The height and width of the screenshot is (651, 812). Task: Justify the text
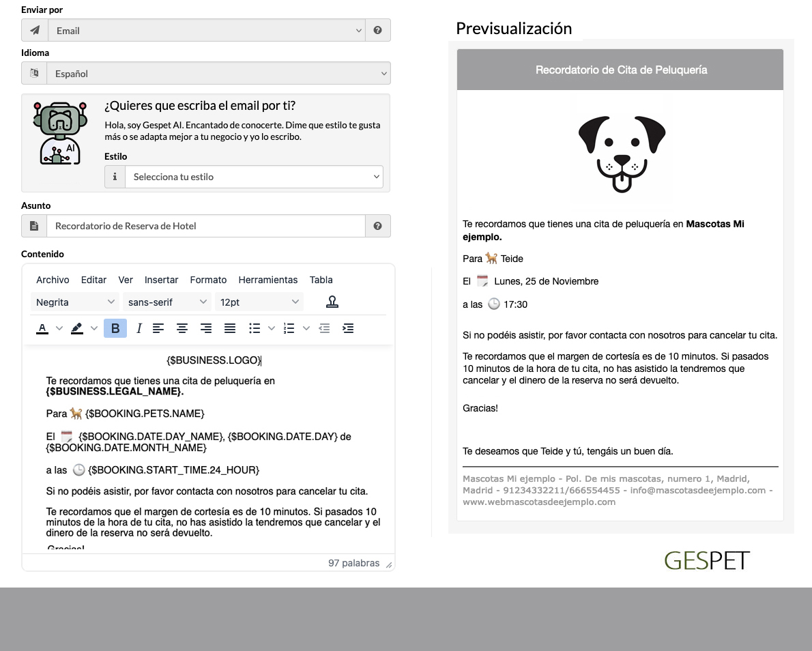[x=230, y=328]
